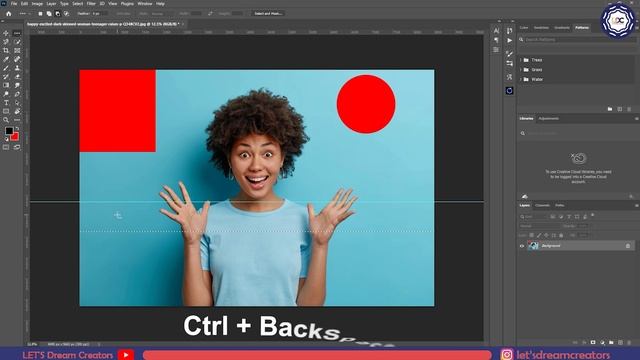Image resolution: width=640 pixels, height=360 pixels.
Task: Switch to the Swatches tab
Action: pyautogui.click(x=541, y=28)
